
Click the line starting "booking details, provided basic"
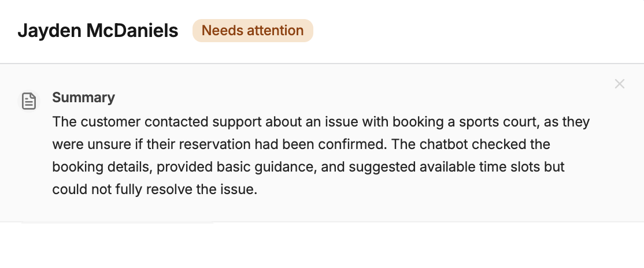click(308, 167)
